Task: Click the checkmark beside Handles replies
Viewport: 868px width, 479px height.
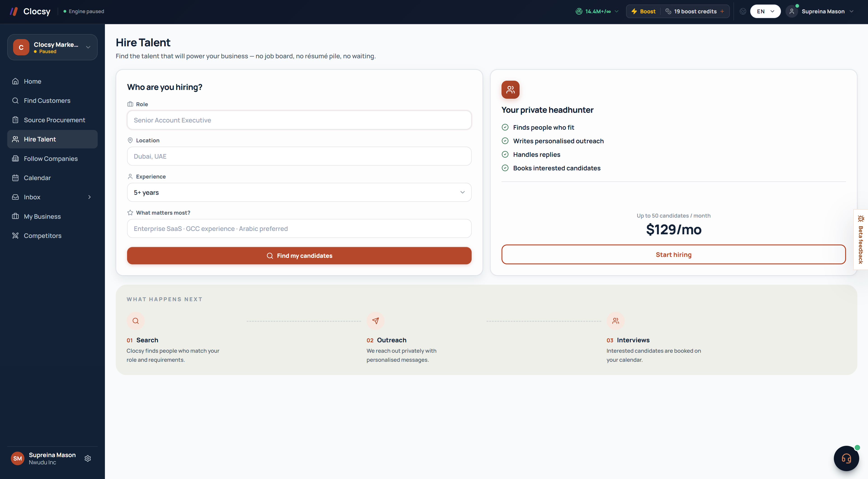Action: tap(505, 155)
